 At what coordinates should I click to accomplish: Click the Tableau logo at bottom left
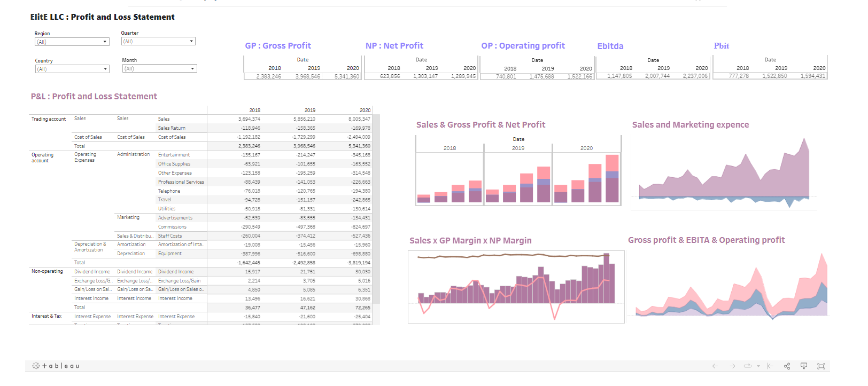pos(56,366)
